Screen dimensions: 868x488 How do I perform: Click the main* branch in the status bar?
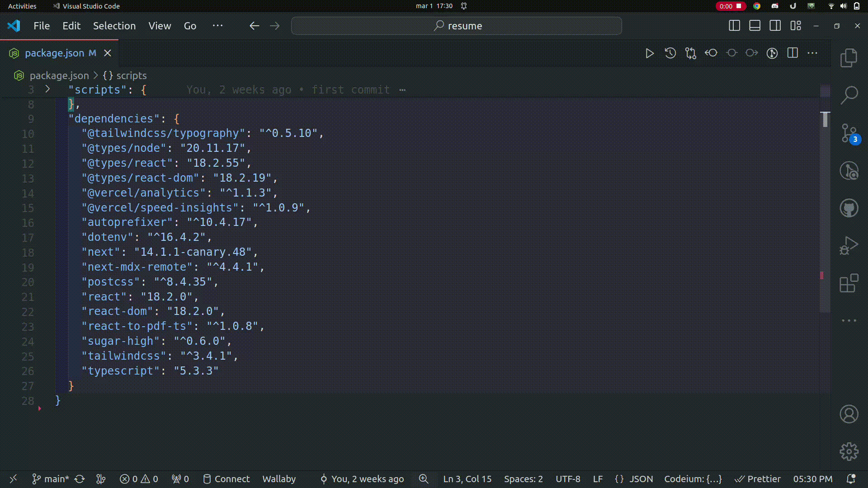[51, 479]
